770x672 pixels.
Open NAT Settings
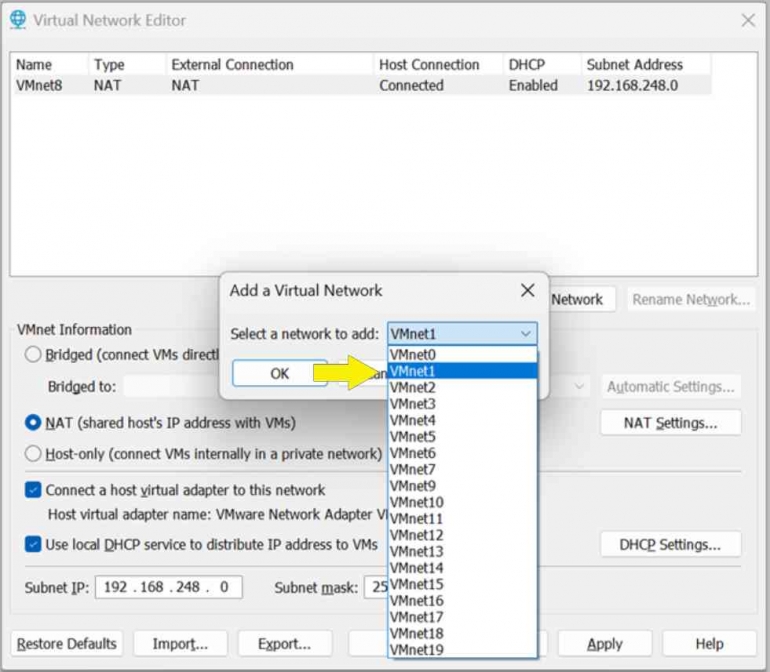pyautogui.click(x=670, y=423)
